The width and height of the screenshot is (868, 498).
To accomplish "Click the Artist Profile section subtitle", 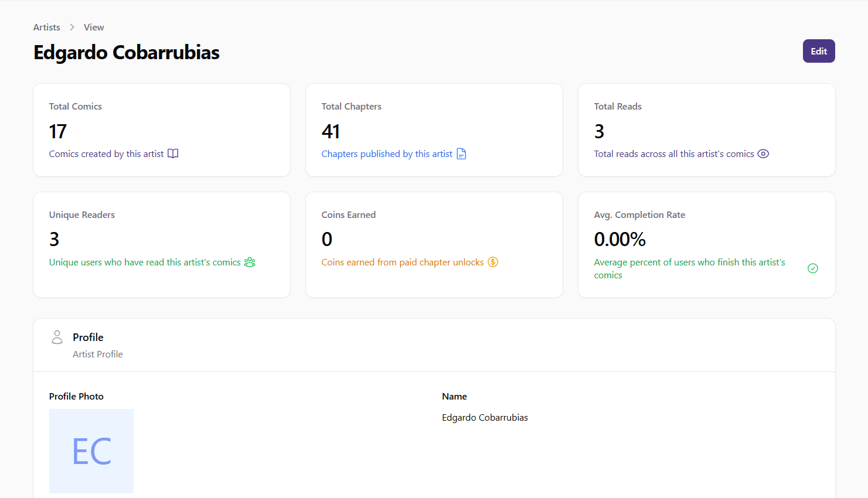I will tap(98, 354).
